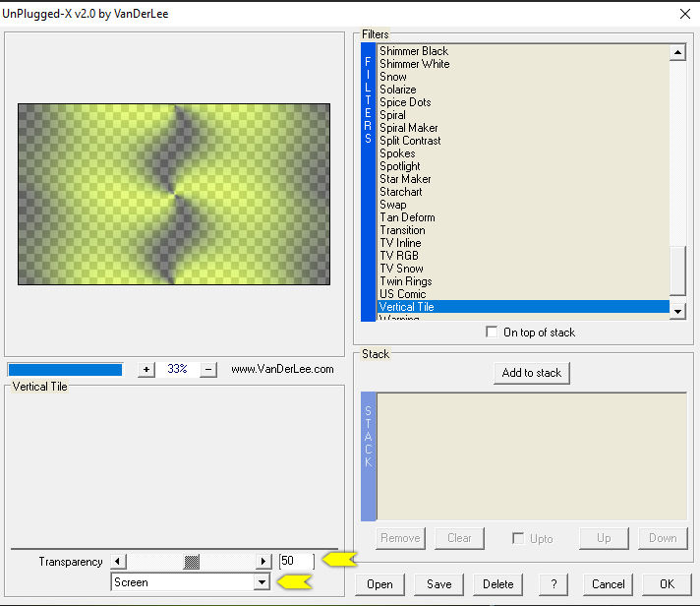Click the zoom out minus button
The width and height of the screenshot is (700, 606).
click(x=208, y=370)
